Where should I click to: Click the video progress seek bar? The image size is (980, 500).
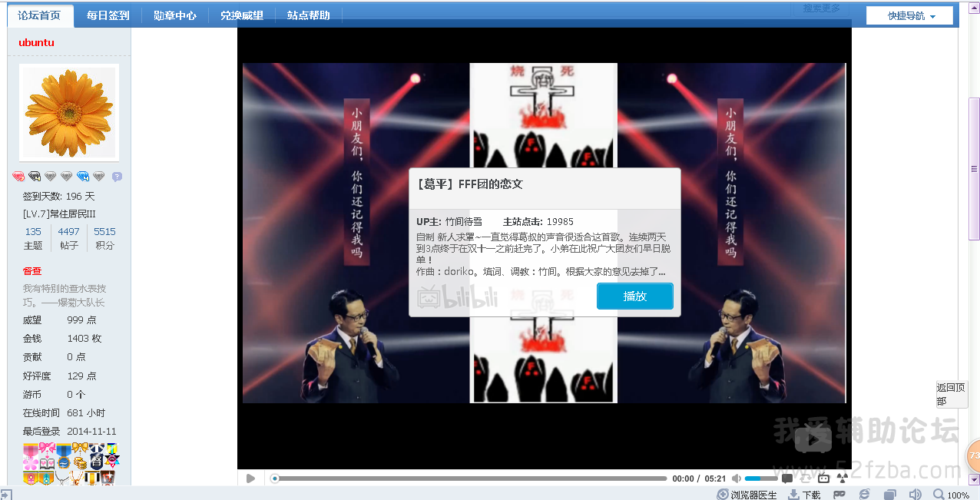click(x=468, y=478)
